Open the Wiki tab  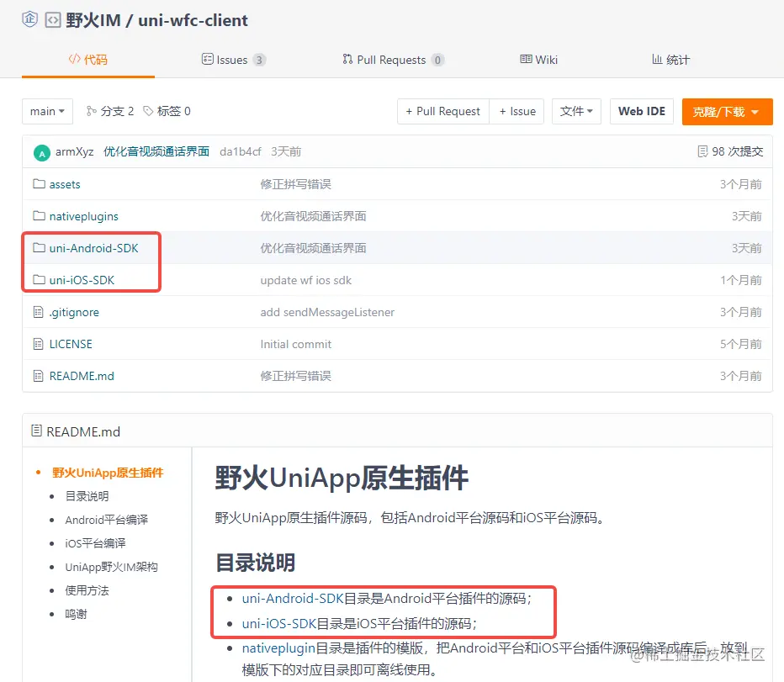538,60
